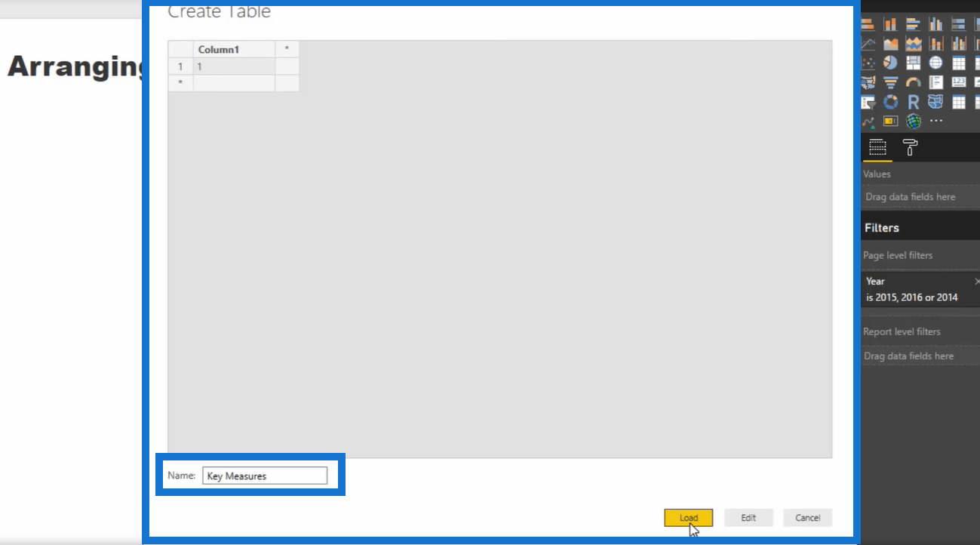Select the stacked bar chart visual
This screenshot has width=980, height=545.
tap(868, 24)
